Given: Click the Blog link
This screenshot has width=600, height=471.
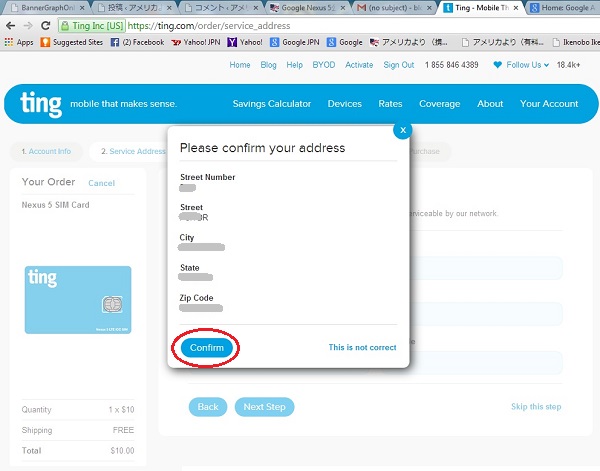Looking at the screenshot, I should coord(268,65).
